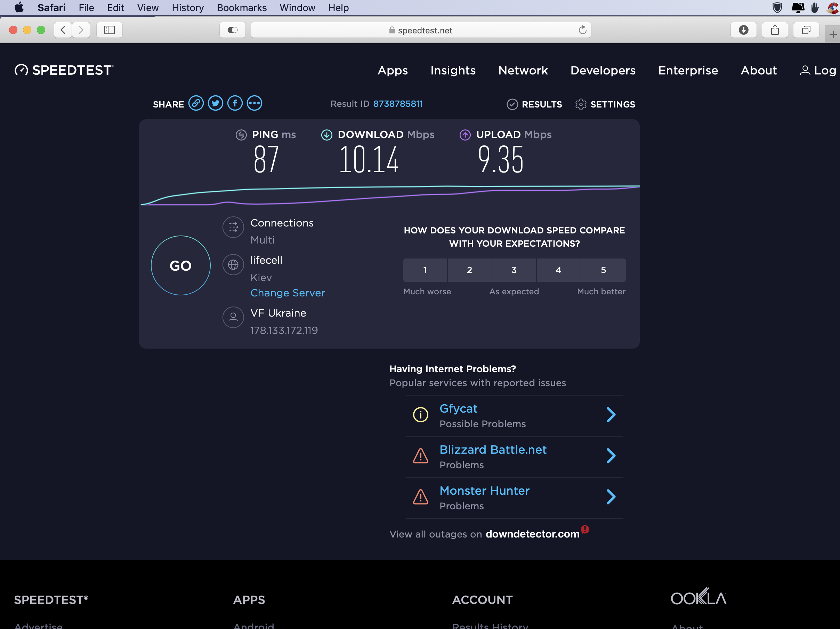The width and height of the screenshot is (840, 629).
Task: Open Result ID 8738785811 link
Action: [x=398, y=104]
